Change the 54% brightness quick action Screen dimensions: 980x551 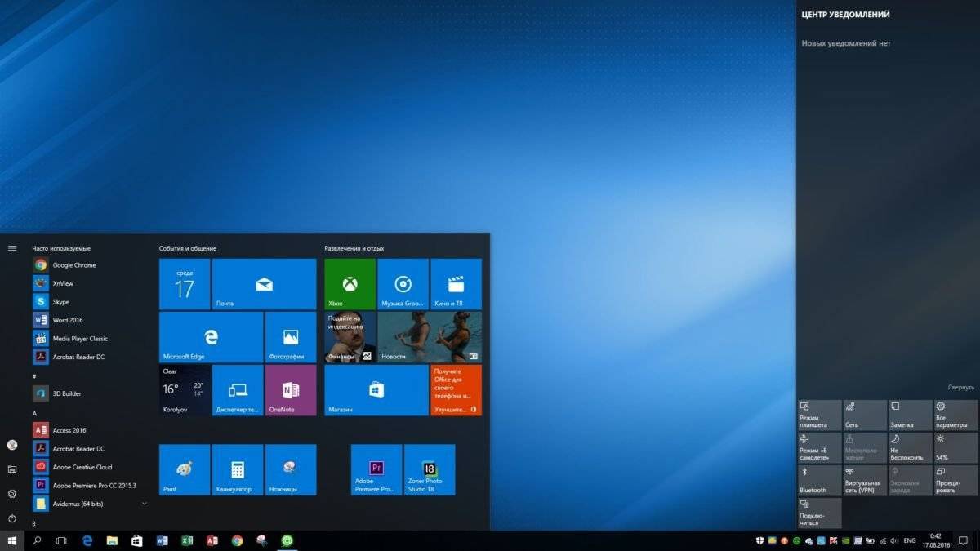955,448
